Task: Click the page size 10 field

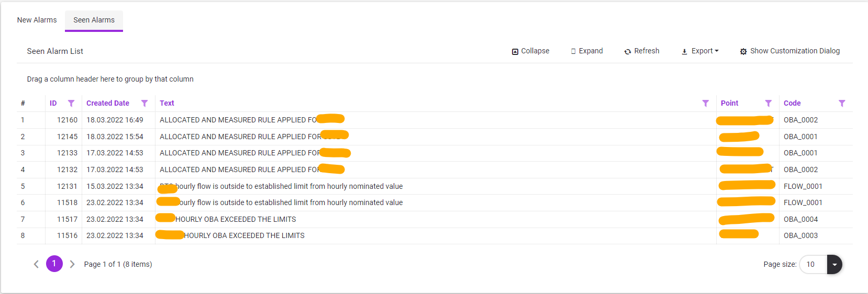Action: point(813,265)
